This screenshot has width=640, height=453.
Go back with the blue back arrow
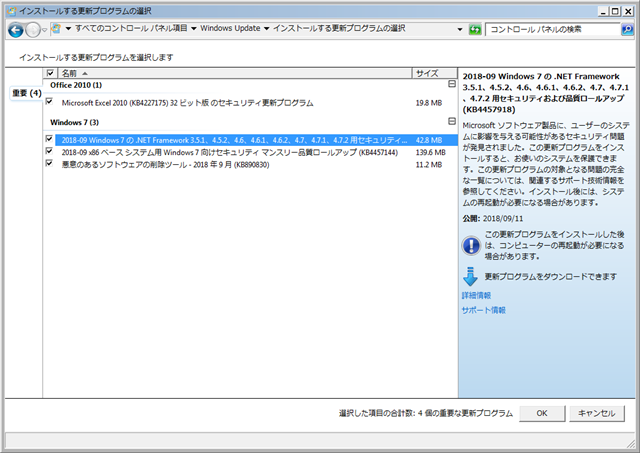coord(15,30)
